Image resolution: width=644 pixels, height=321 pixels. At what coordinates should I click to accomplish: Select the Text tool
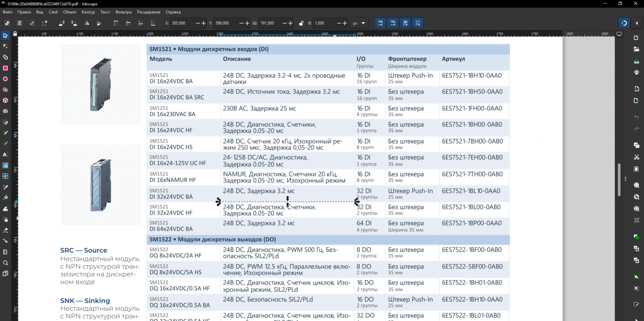click(5, 155)
